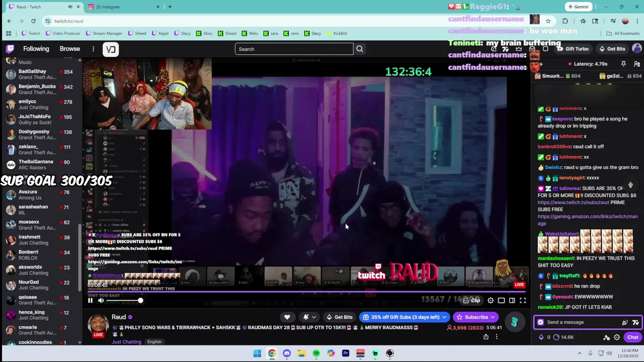Open chat settings gear
The height and width of the screenshot is (362, 644).
(617, 337)
